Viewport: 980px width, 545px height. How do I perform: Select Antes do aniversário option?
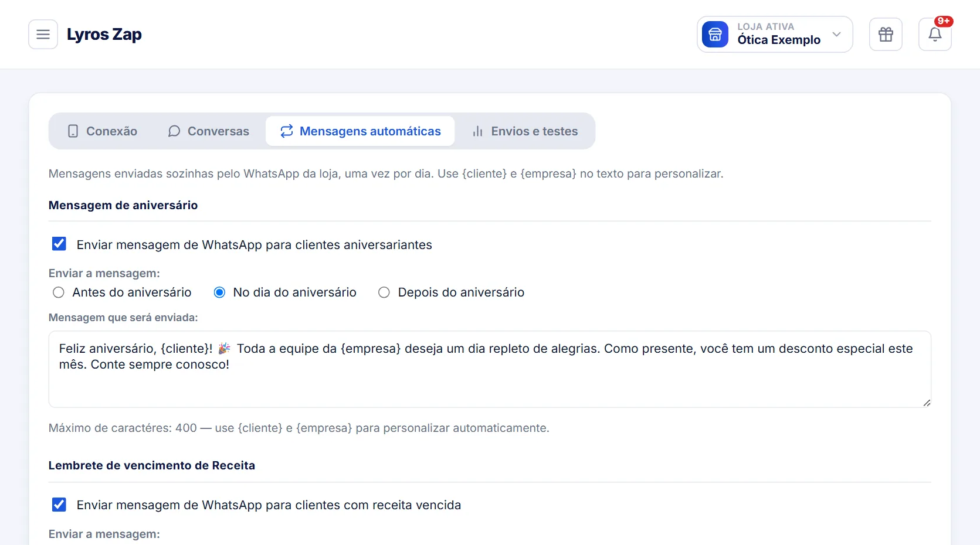coord(59,292)
